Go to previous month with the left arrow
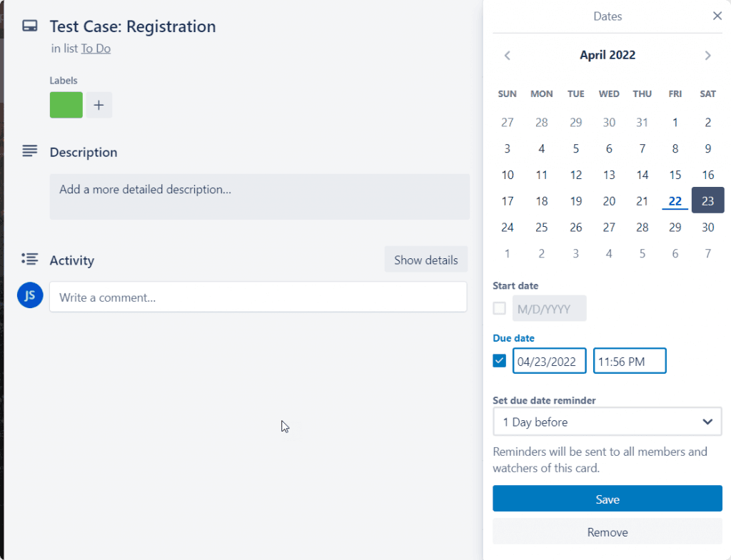This screenshot has height=560, width=731. point(507,55)
